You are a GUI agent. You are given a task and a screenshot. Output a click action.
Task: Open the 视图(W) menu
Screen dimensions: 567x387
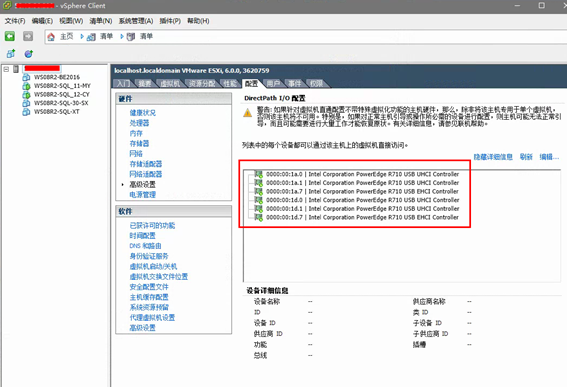(x=71, y=21)
